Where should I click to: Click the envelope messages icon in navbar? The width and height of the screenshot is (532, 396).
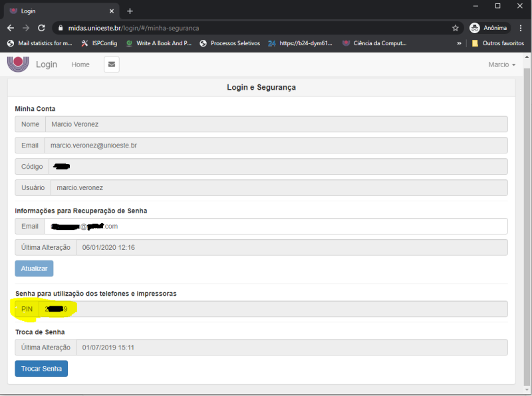(x=111, y=64)
